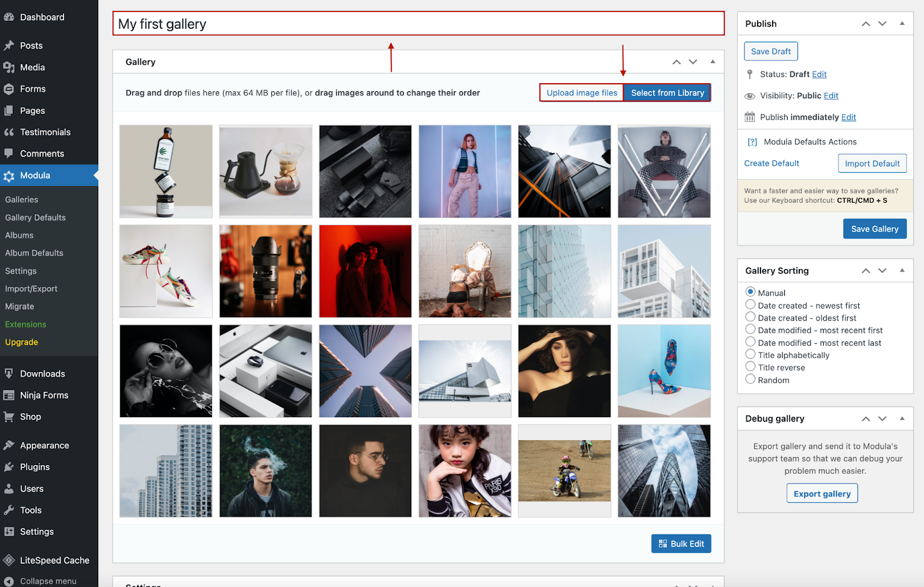Click the Tools wrench icon

point(9,510)
